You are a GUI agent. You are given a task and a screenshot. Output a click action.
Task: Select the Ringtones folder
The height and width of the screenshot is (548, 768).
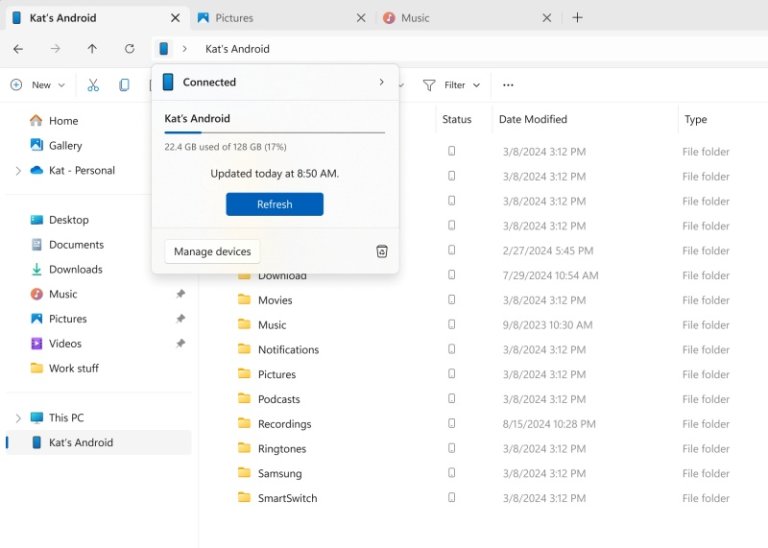[282, 449]
